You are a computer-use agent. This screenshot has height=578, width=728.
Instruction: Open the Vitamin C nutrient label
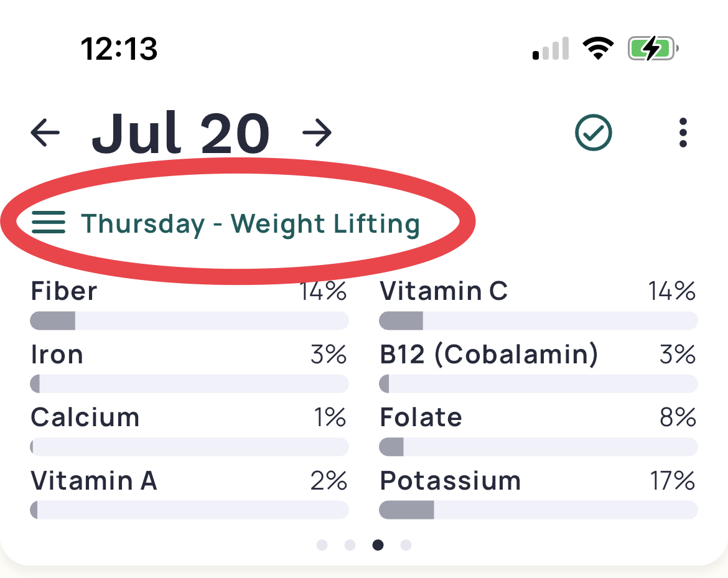coord(444,291)
